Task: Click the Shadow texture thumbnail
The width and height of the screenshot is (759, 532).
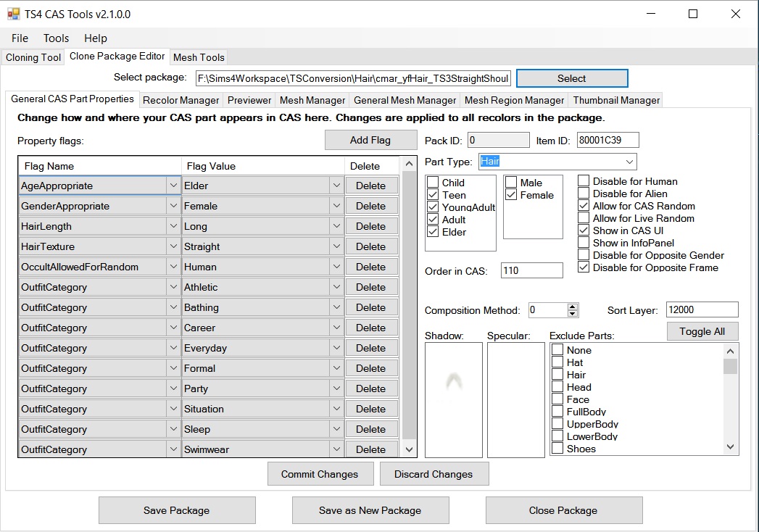Action: (x=454, y=399)
